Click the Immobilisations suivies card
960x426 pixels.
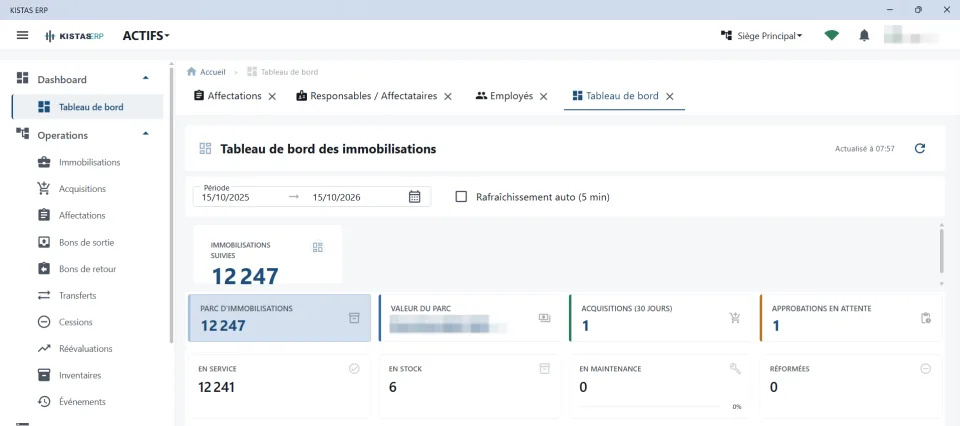click(268, 254)
